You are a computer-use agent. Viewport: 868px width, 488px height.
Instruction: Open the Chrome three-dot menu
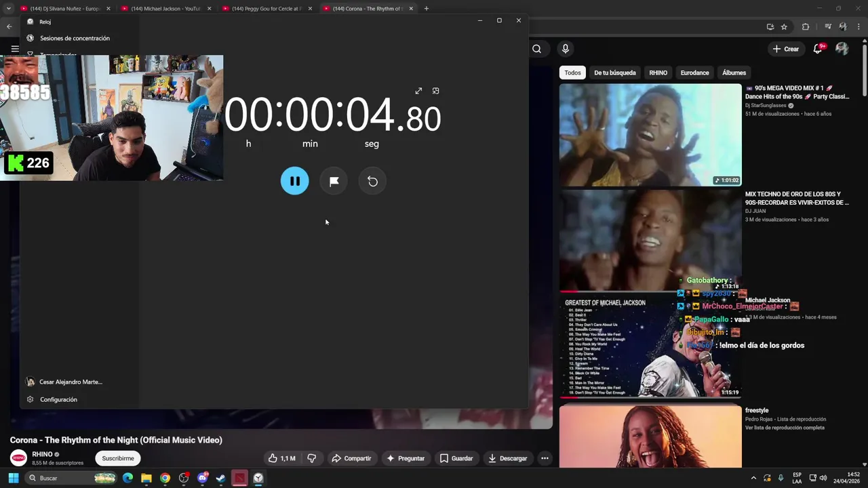click(858, 26)
